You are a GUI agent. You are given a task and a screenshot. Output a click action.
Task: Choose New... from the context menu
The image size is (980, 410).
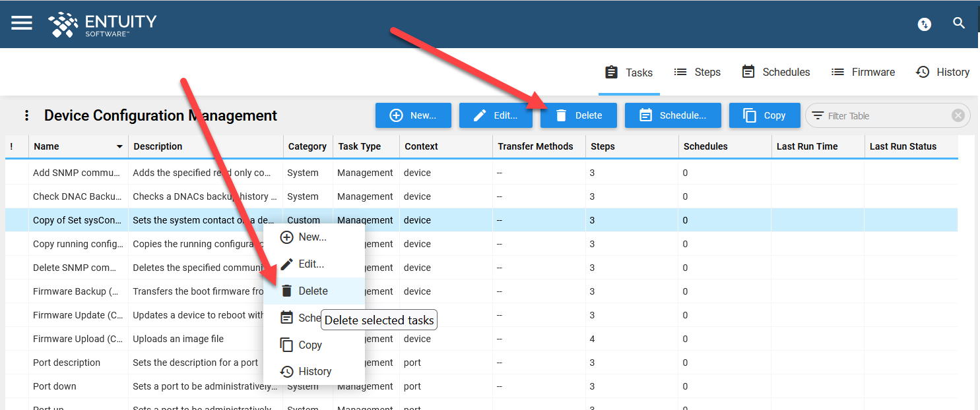coord(314,237)
